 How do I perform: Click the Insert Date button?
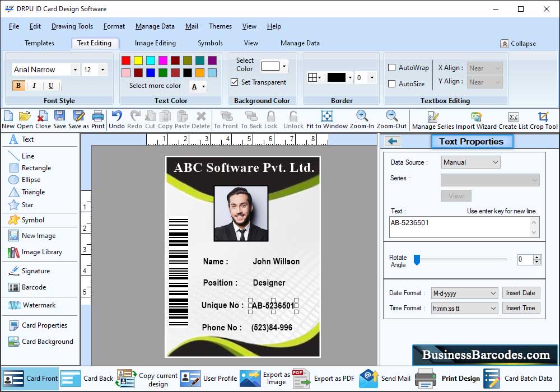coord(521,293)
